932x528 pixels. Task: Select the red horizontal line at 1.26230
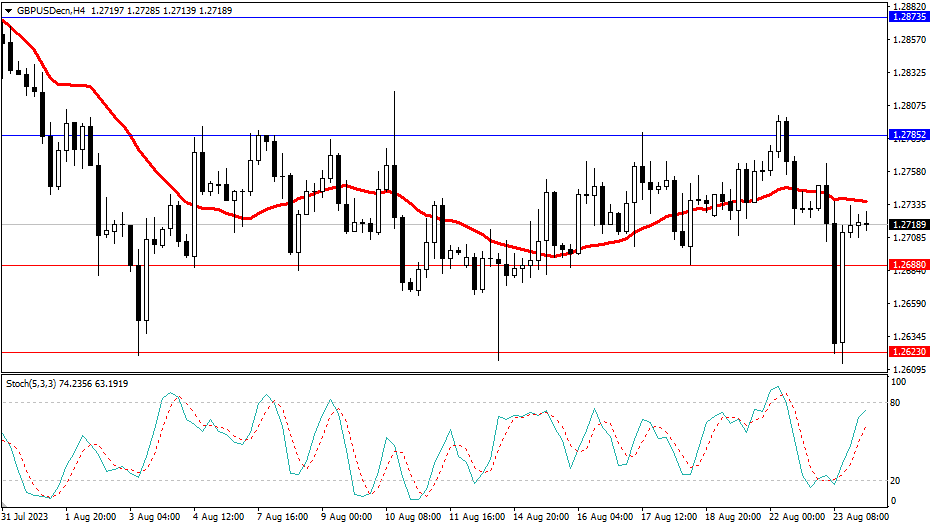[x=300, y=352]
